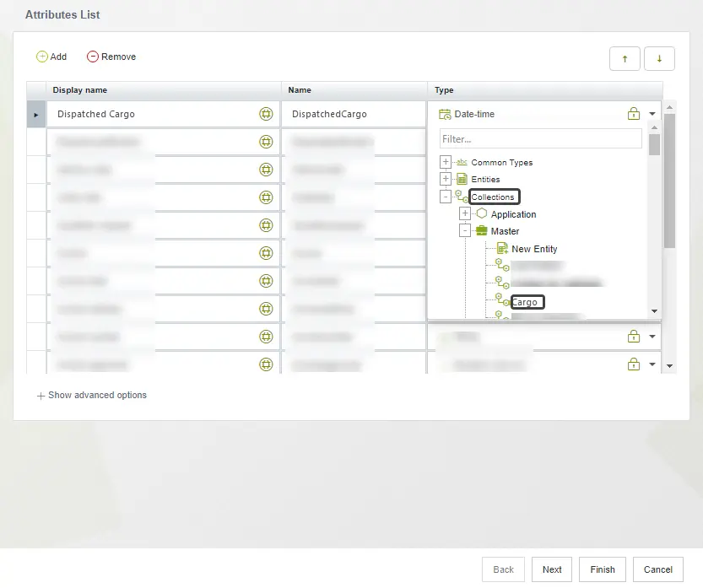Viewport: 703px width, 588px height.
Task: Click the Date-time calendar icon
Action: (x=445, y=114)
